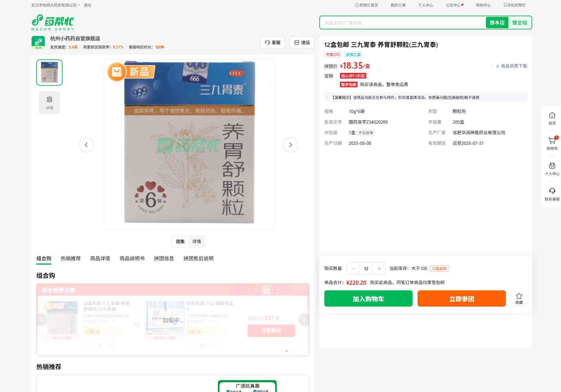Switch to the 商品说明书 tab
The image size is (561, 392).
(132, 258)
